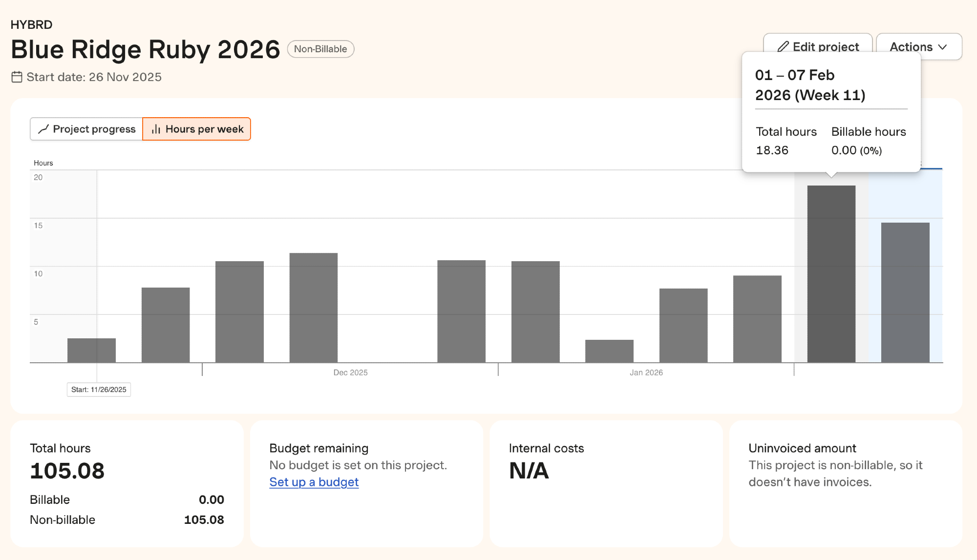Select the Hours per week tab
The width and height of the screenshot is (977, 560).
click(197, 129)
